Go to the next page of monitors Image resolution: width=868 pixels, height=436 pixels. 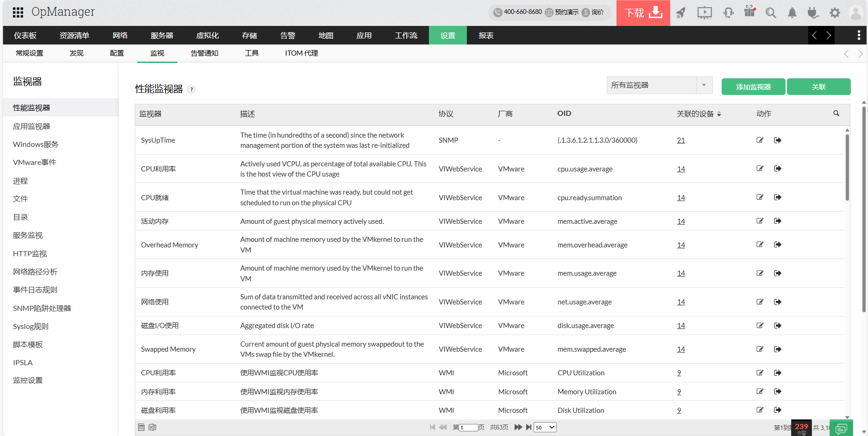pos(518,427)
